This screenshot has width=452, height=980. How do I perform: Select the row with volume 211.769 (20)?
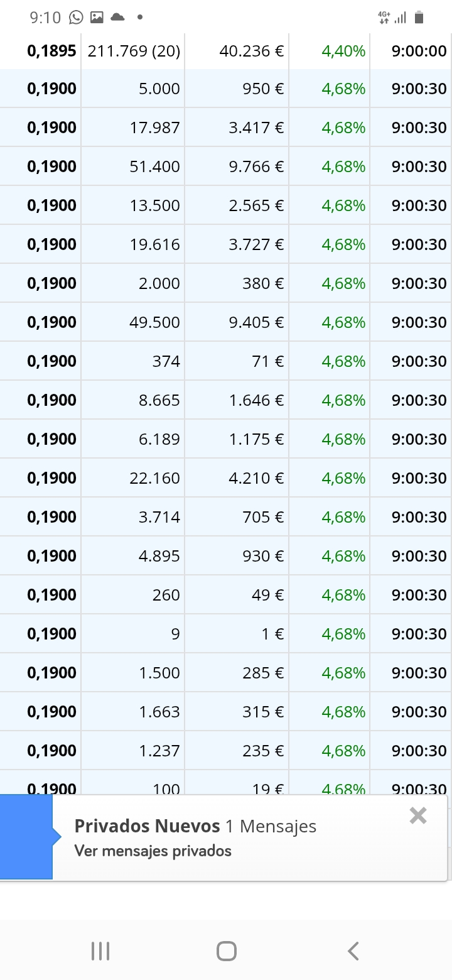tap(226, 52)
